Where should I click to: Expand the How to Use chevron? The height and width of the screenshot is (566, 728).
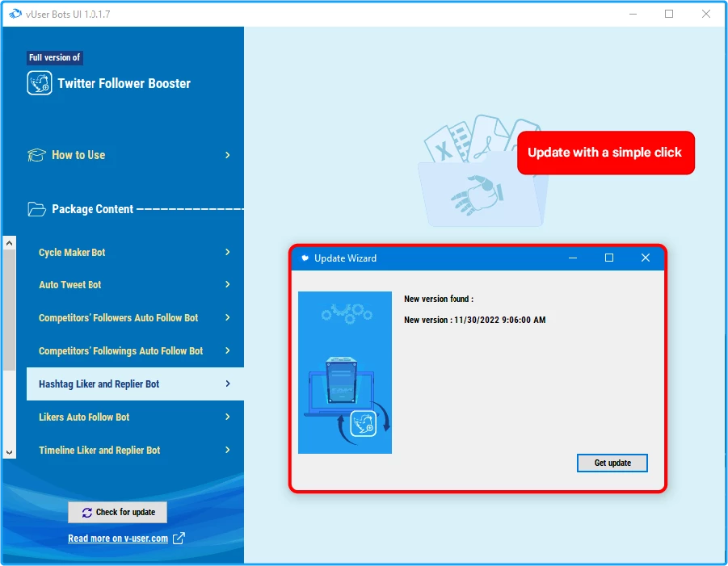coord(228,155)
